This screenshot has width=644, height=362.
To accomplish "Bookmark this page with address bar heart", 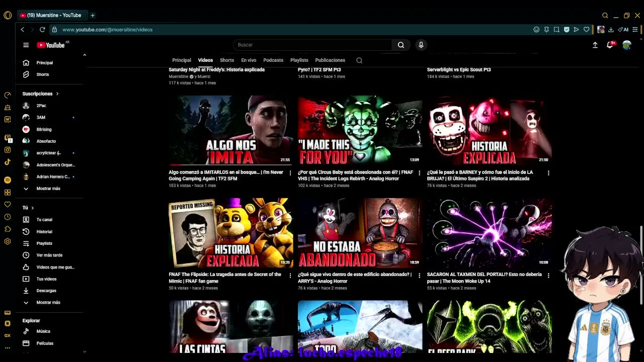I will 587,30.
